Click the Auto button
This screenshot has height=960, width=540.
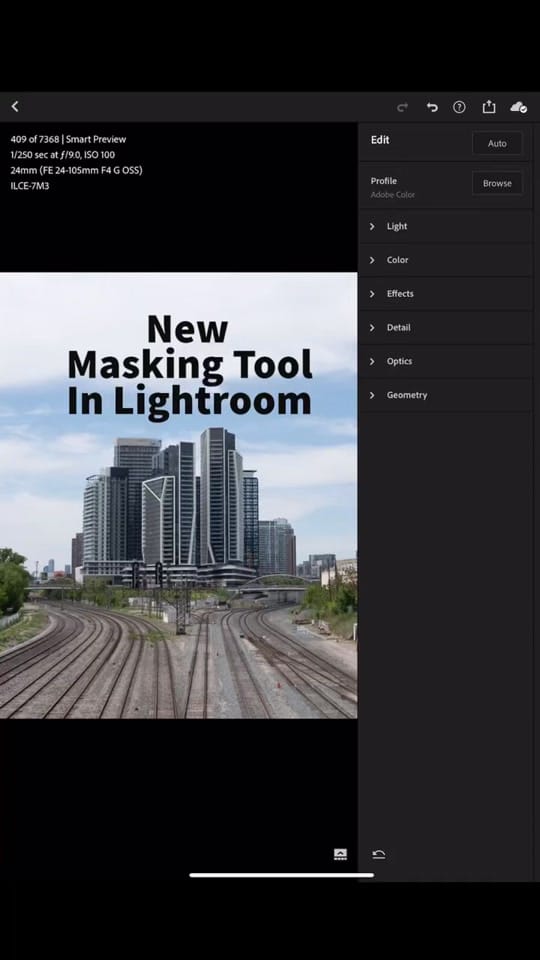[497, 143]
